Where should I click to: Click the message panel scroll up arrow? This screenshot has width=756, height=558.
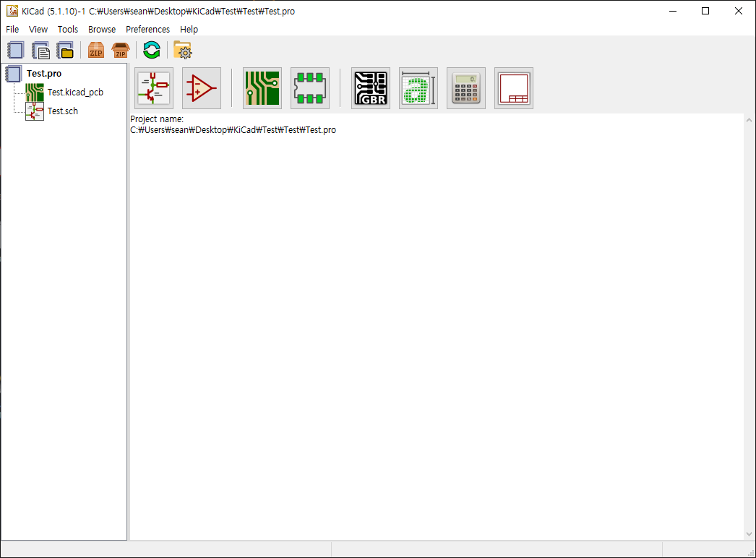click(x=749, y=119)
